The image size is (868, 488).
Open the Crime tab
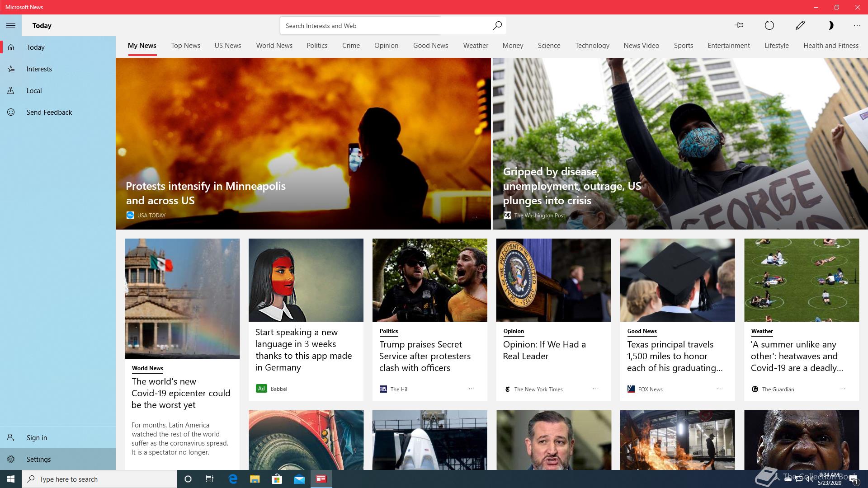tap(351, 46)
